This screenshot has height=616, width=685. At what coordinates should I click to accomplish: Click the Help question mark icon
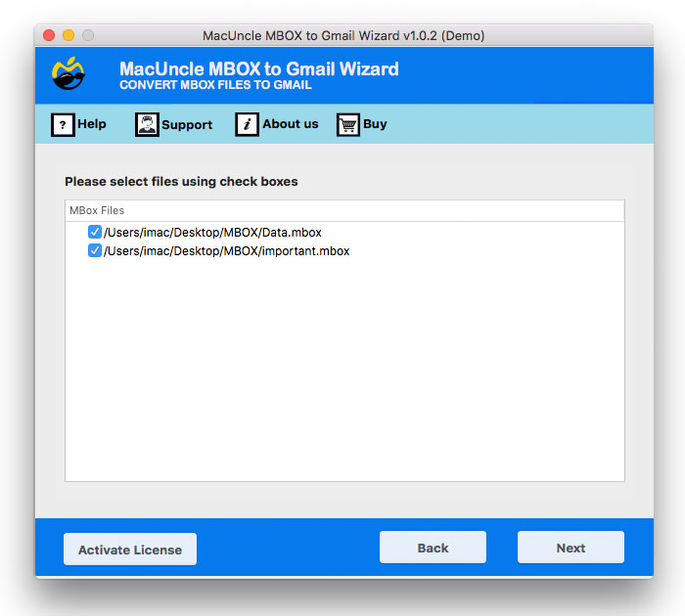pyautogui.click(x=63, y=125)
